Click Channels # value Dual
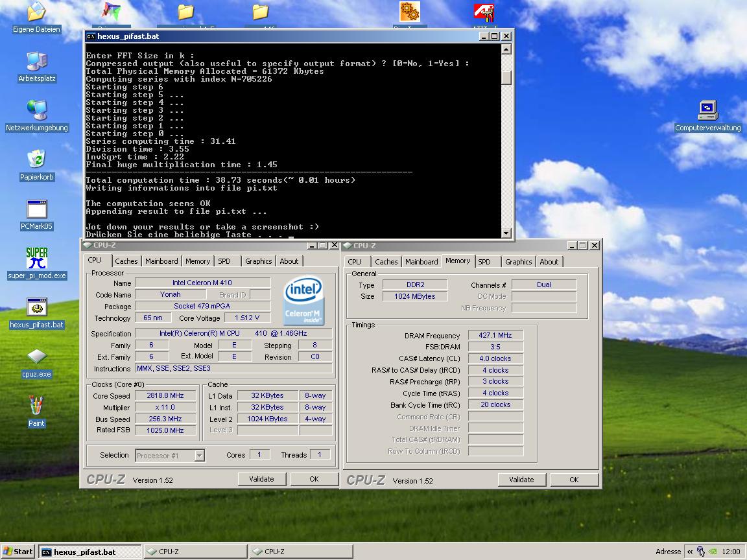 coord(544,285)
